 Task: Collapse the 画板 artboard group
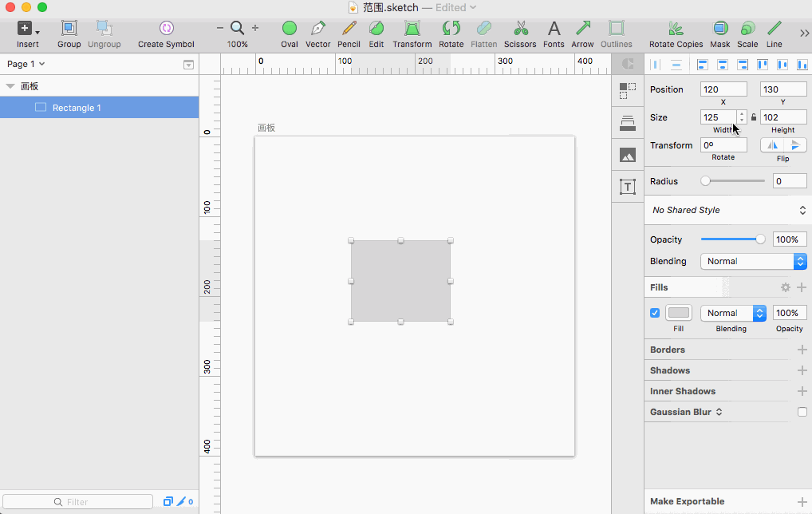10,86
